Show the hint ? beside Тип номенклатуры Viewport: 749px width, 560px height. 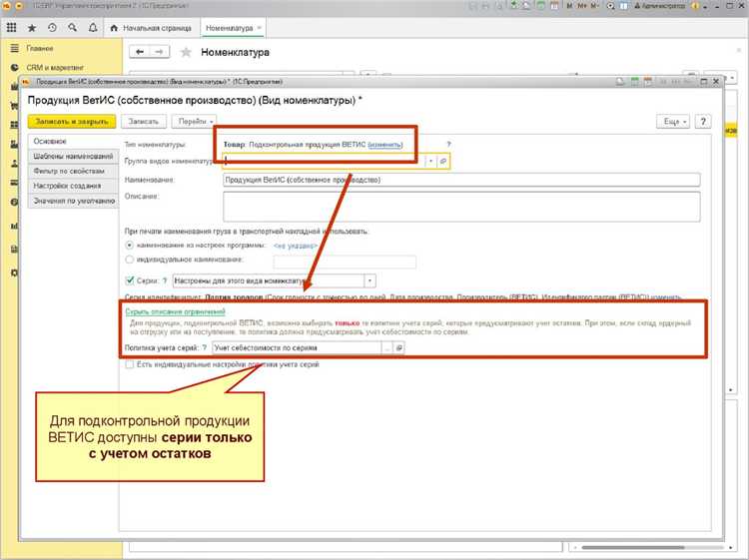click(x=448, y=144)
